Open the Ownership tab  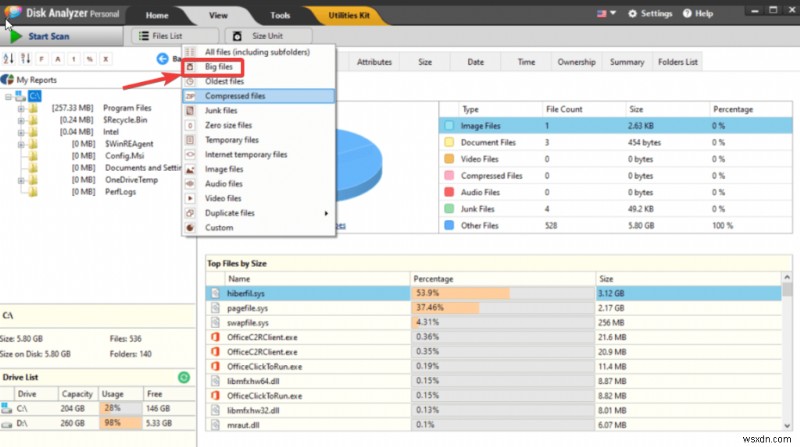tap(577, 62)
